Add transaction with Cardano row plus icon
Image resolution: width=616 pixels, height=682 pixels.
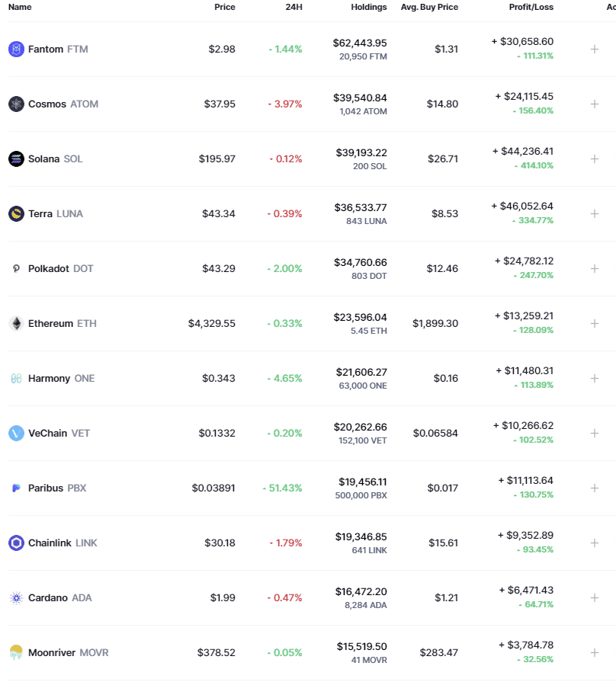594,597
